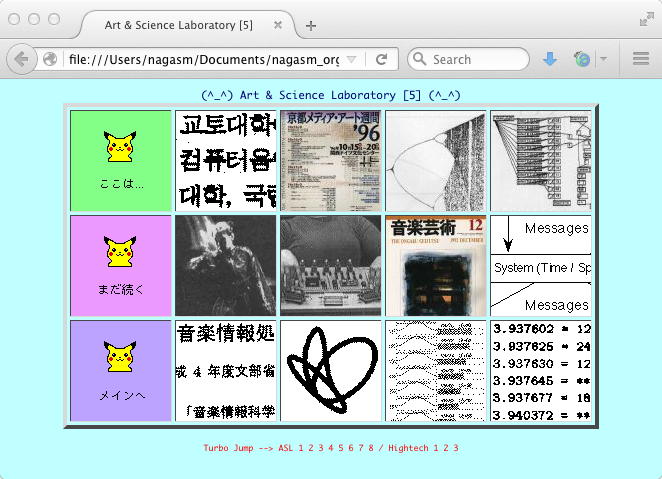The width and height of the screenshot is (662, 479).
Task: Jump to ASL page 3
Action: 320,448
